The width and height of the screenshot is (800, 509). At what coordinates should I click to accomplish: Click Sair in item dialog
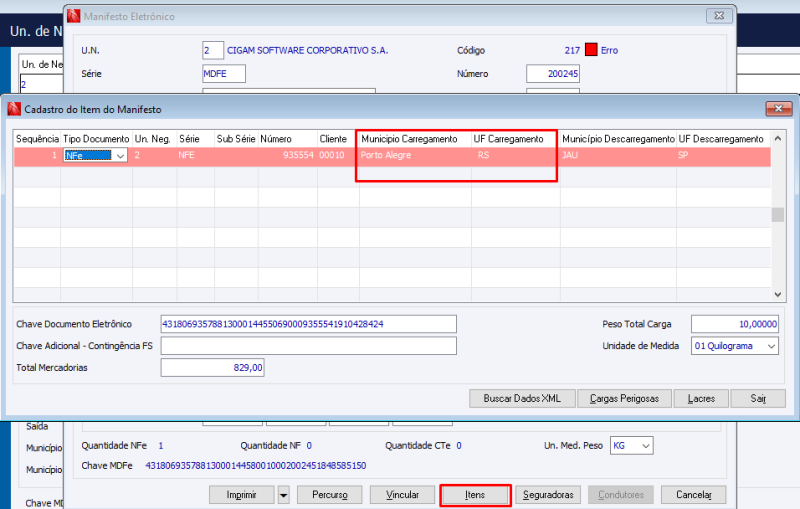point(758,398)
